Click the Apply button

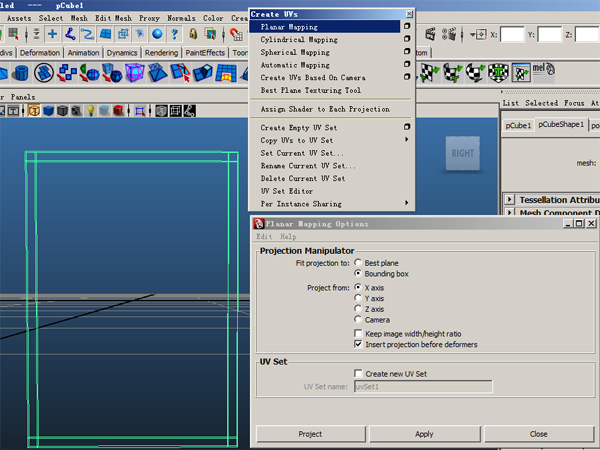pyautogui.click(x=424, y=434)
